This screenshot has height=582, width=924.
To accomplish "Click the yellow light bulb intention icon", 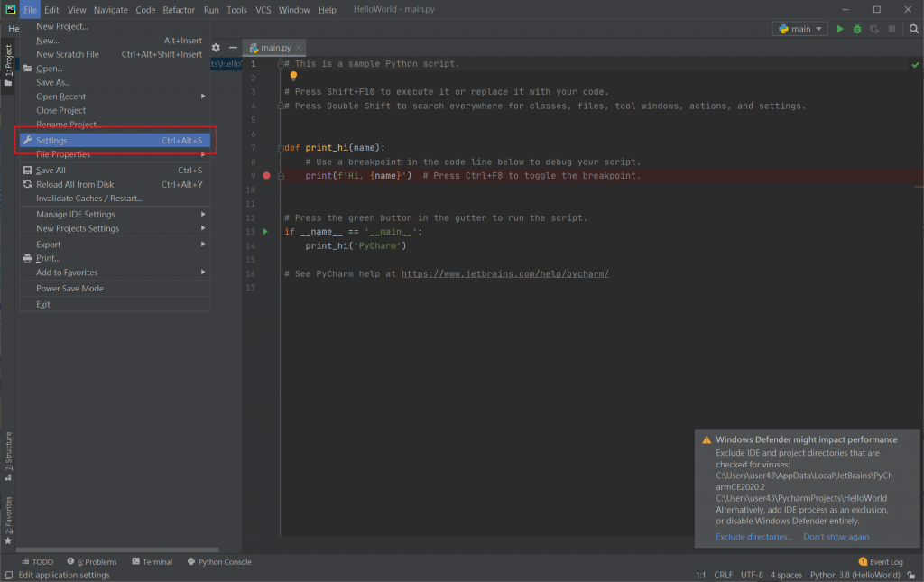I will pos(293,76).
